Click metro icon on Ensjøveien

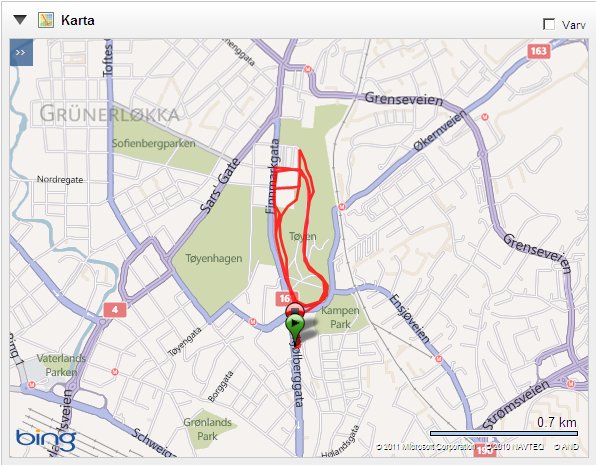pyautogui.click(x=439, y=359)
